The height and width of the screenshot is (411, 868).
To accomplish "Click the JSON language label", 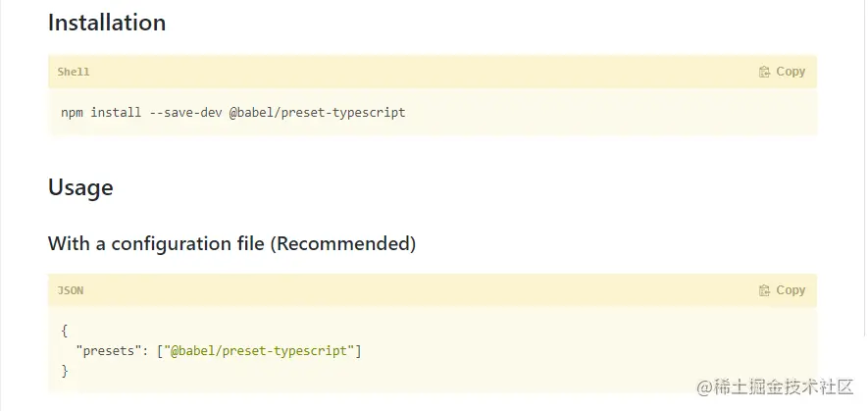I will click(x=70, y=290).
